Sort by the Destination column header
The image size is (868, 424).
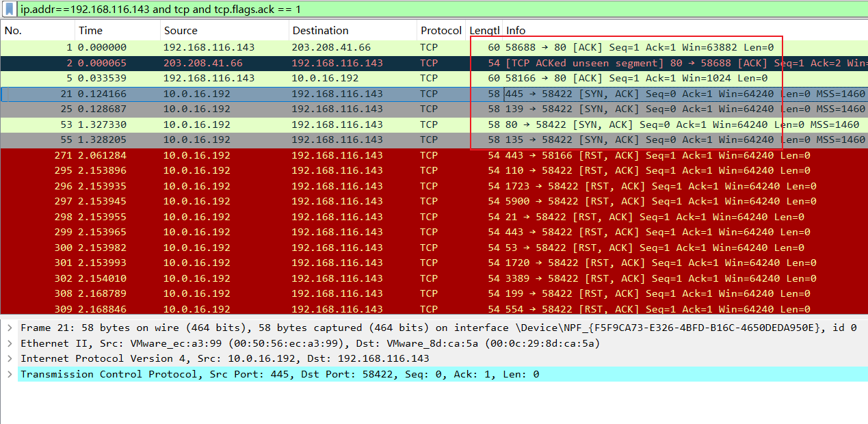(x=353, y=31)
